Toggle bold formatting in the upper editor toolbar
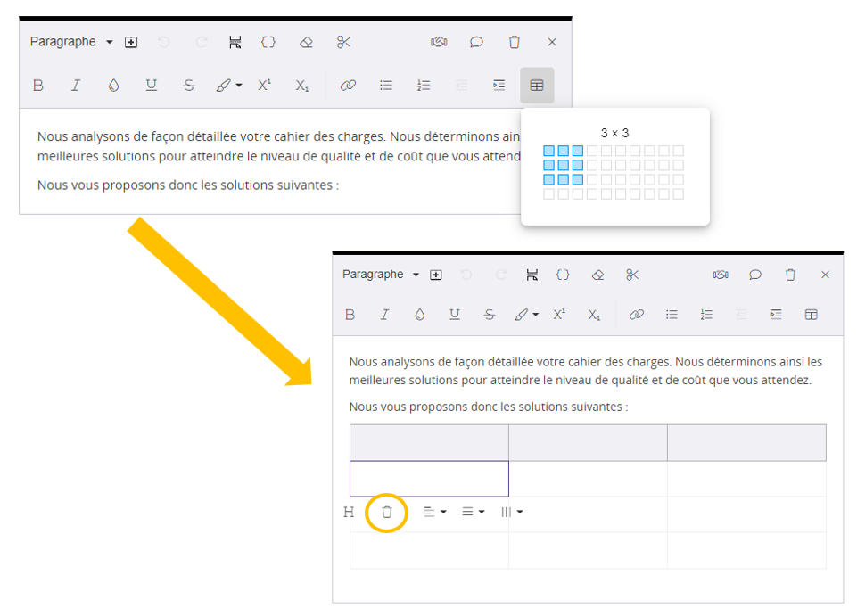 [x=38, y=86]
